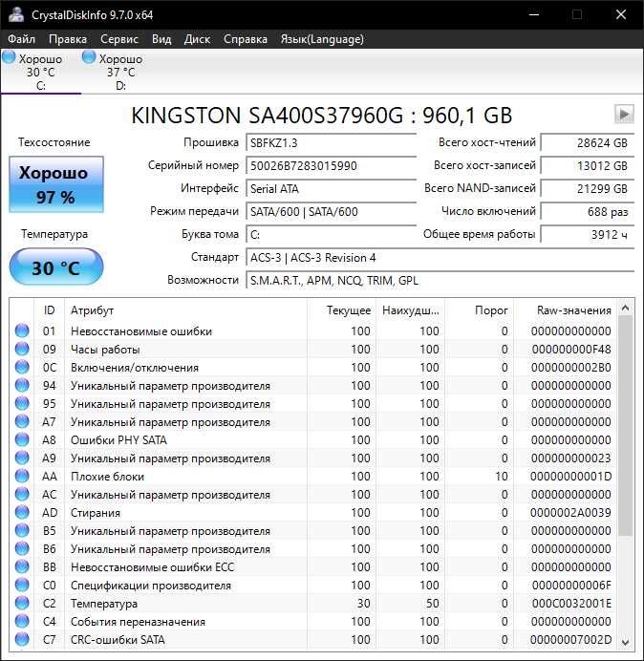Click the Буква тома field C:
This screenshot has width=644, height=661.
[x=331, y=234]
